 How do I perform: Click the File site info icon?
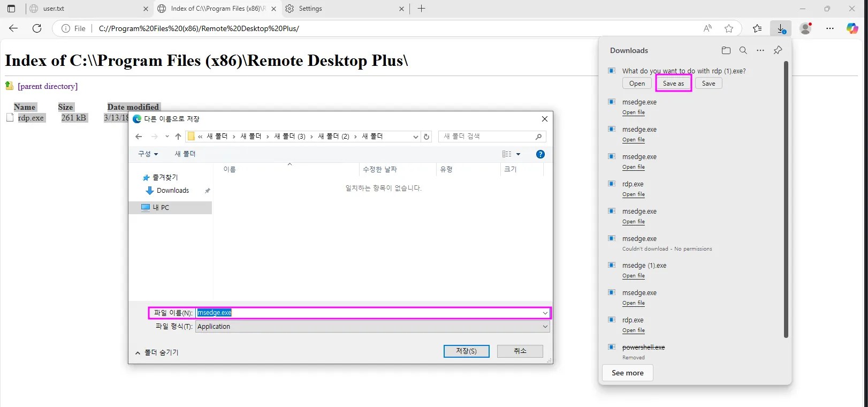coord(66,28)
